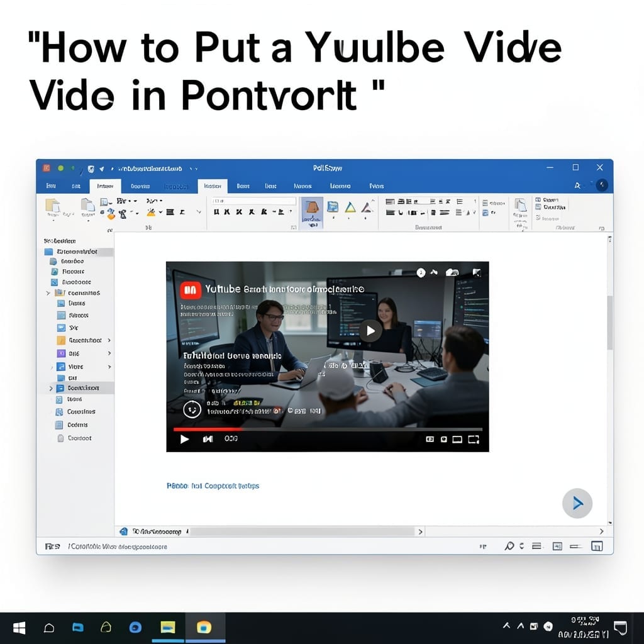The image size is (644, 644).
Task: Click the person account icon in the ribbon bar
Action: (x=577, y=186)
